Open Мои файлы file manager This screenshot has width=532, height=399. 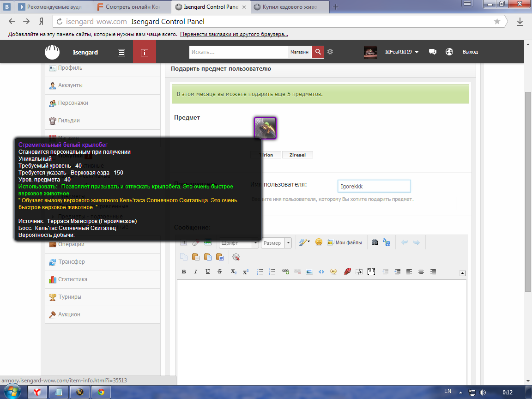pos(345,242)
